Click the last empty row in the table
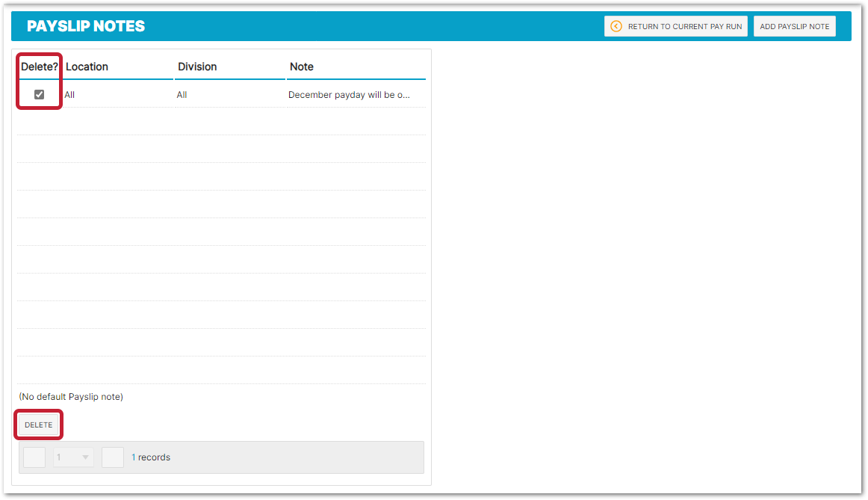 pos(221,371)
